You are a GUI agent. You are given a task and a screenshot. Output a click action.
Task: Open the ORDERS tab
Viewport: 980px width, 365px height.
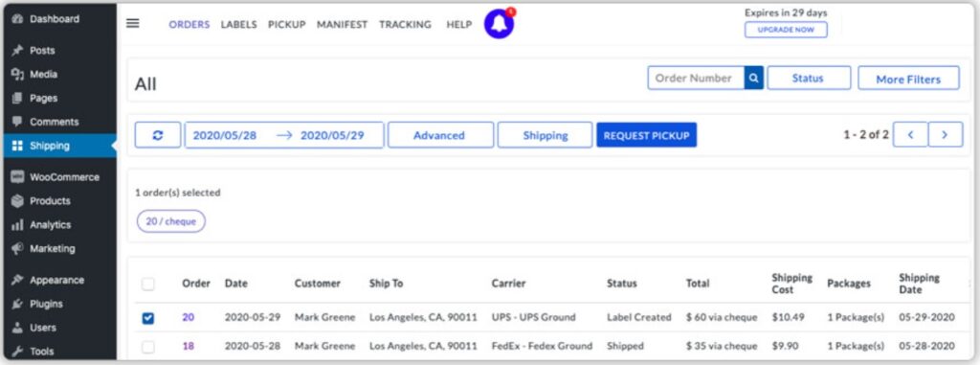189,24
